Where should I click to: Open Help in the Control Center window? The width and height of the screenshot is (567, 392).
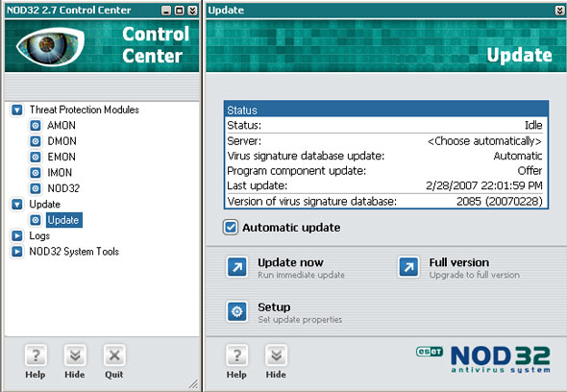click(36, 355)
